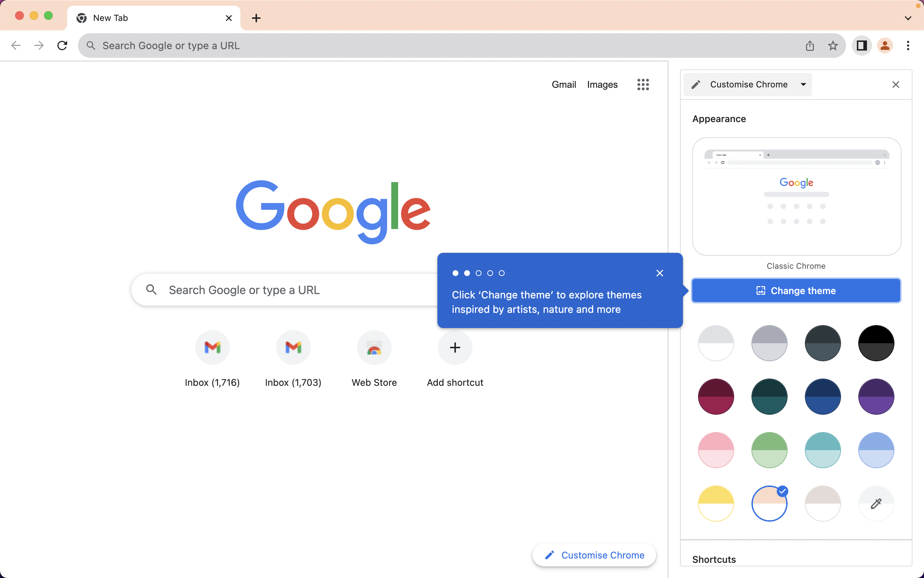Select the light teal colour swatch
Viewport: 924px width, 578px height.
pyautogui.click(x=823, y=450)
